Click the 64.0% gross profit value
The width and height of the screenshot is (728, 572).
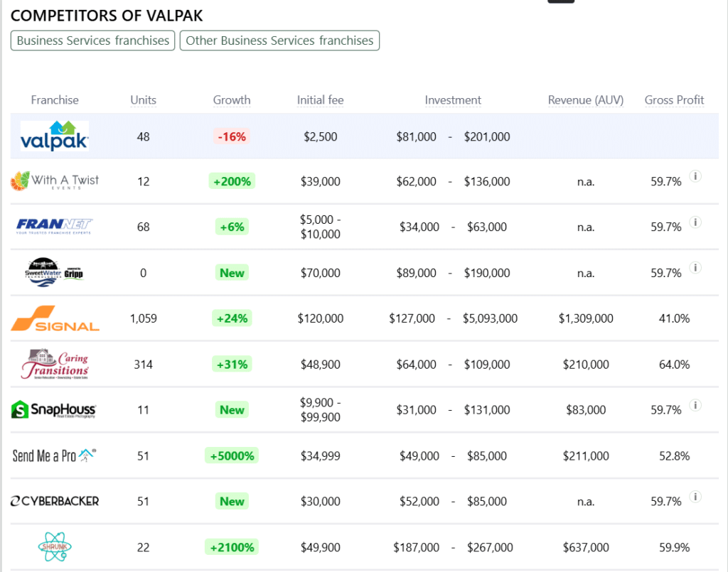pos(674,365)
